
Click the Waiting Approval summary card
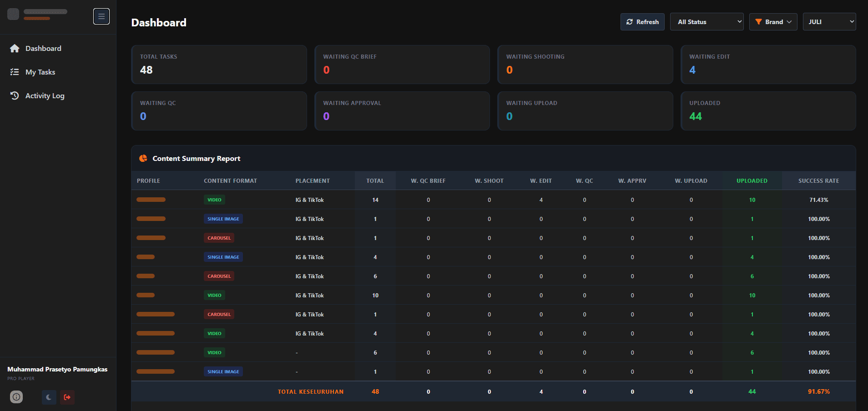tap(402, 111)
